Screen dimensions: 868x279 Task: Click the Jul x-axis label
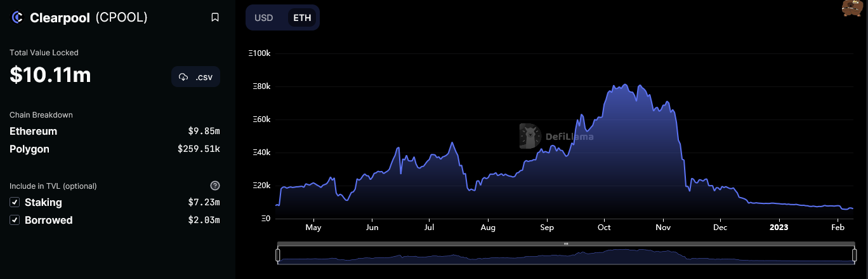[x=430, y=228]
